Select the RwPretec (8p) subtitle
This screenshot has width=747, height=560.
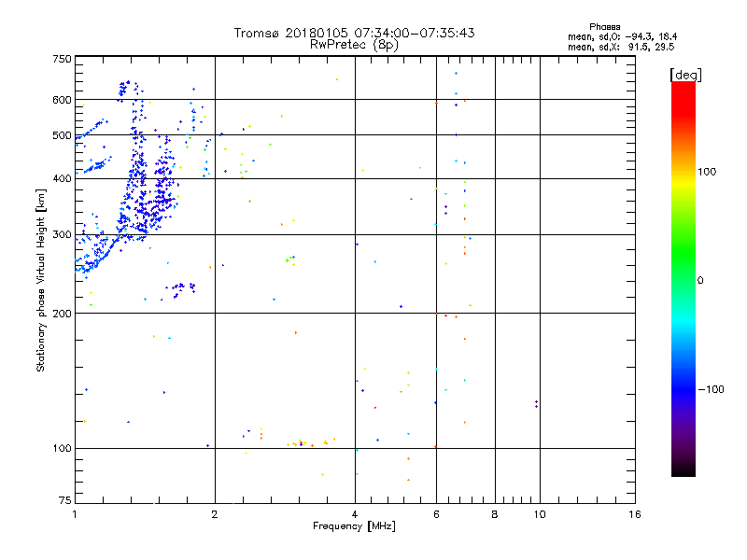tap(354, 45)
